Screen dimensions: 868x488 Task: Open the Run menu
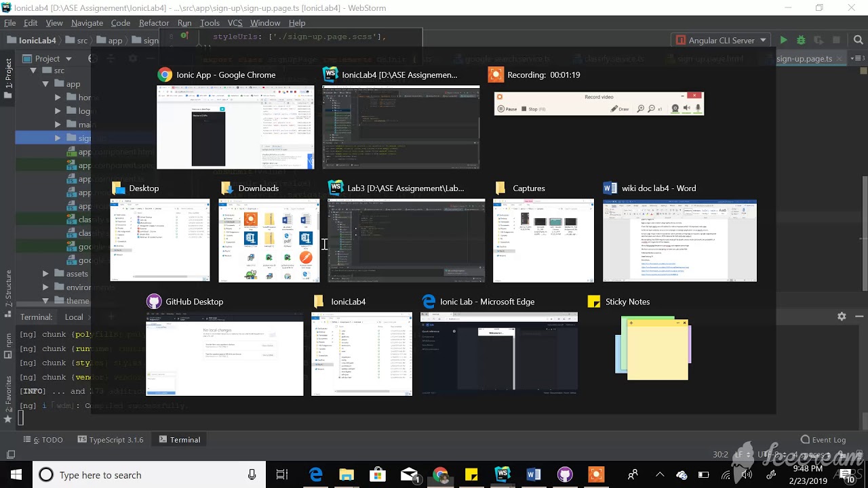(184, 23)
